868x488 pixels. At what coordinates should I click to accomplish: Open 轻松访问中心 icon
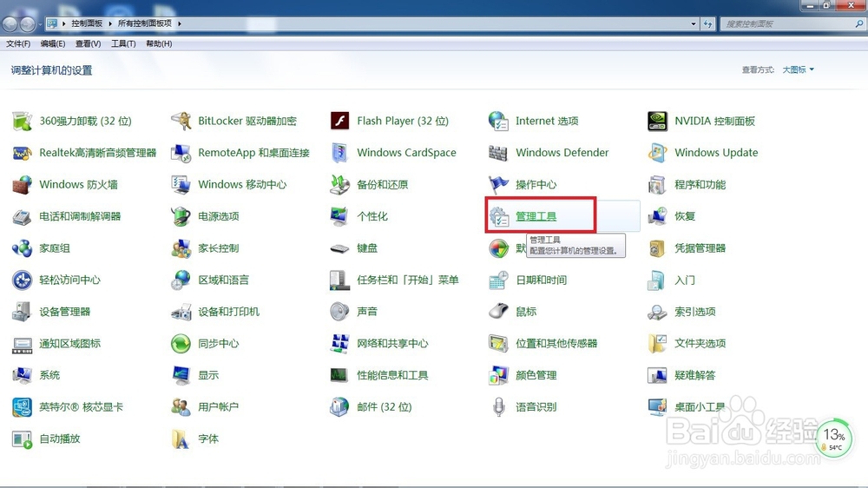point(23,280)
